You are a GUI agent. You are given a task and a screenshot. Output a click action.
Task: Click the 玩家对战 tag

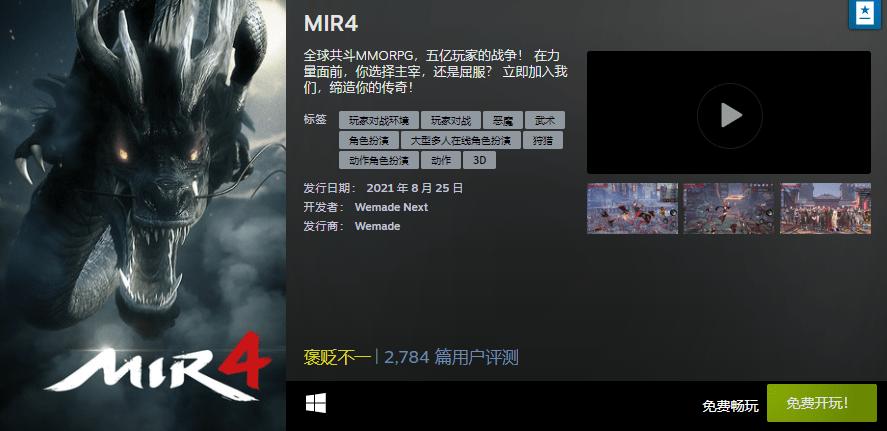click(x=451, y=120)
